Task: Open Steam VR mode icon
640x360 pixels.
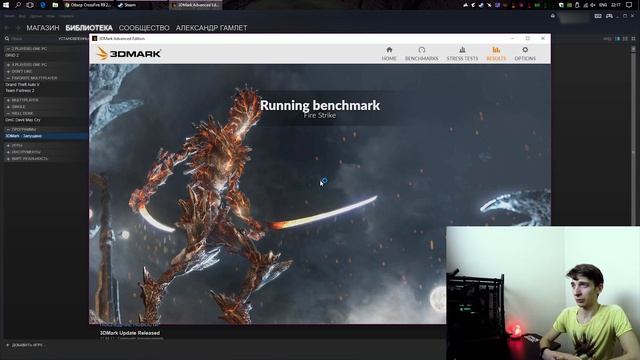Action: (x=598, y=16)
